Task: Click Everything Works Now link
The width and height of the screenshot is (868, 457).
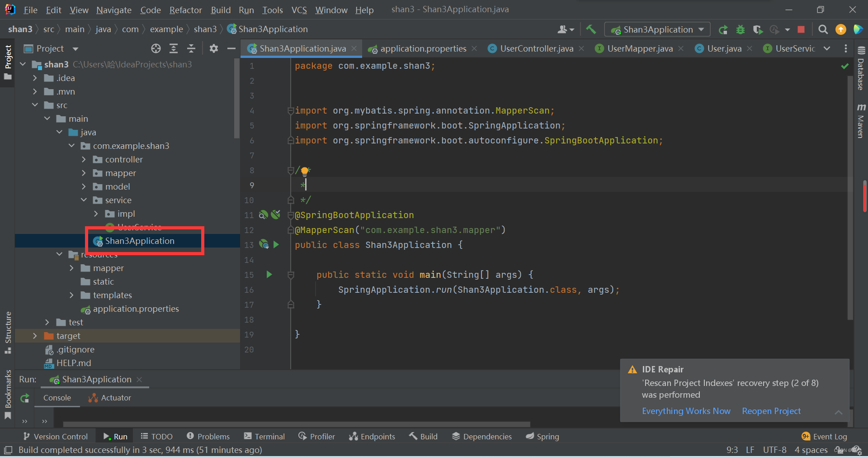Action: [686, 411]
